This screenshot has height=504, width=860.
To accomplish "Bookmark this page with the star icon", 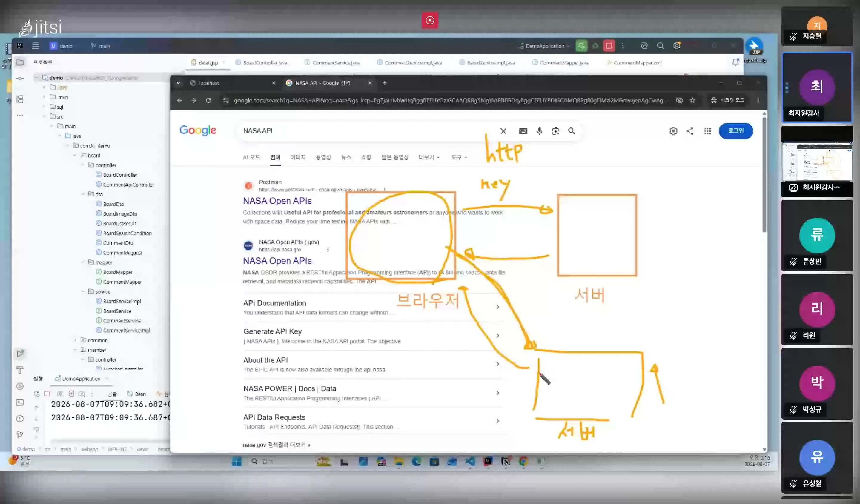I will (x=692, y=100).
